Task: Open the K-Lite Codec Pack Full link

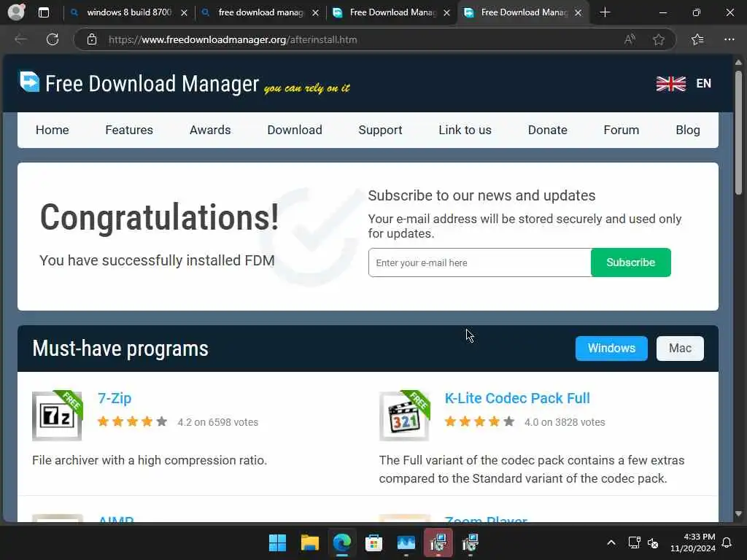Action: [517, 398]
